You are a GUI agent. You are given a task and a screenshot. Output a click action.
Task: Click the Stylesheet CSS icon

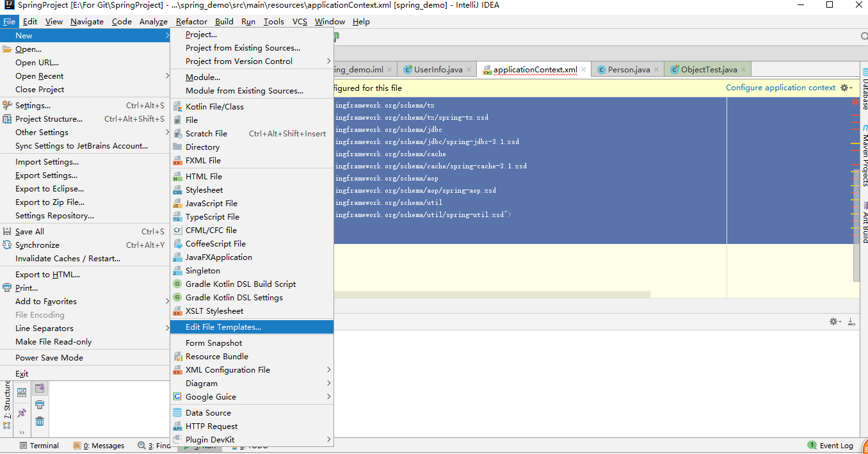[x=177, y=190]
